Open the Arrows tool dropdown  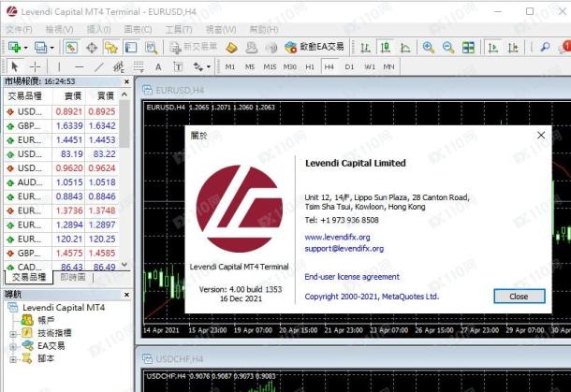209,67
